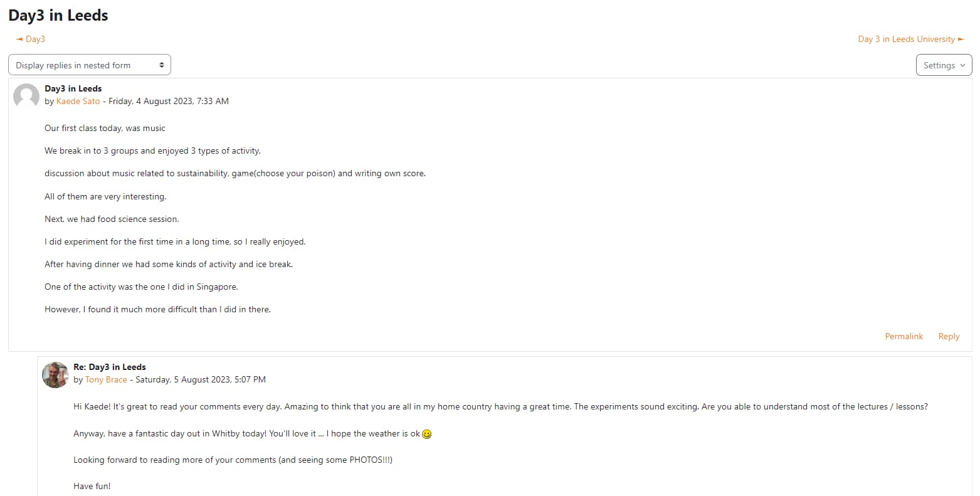Viewport: 980px width, 496px height.
Task: Click Kaede Sato's default avatar icon
Action: [x=26, y=96]
